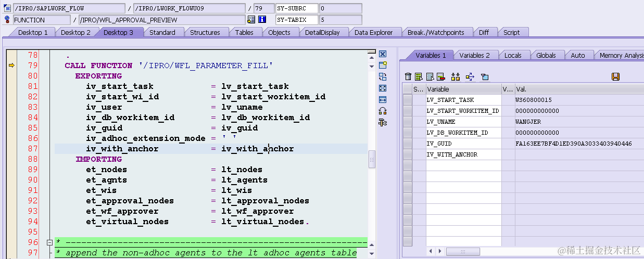Screen dimensions: 644x259
Task: Click the headphones services icon beside editor
Action: [x=383, y=111]
